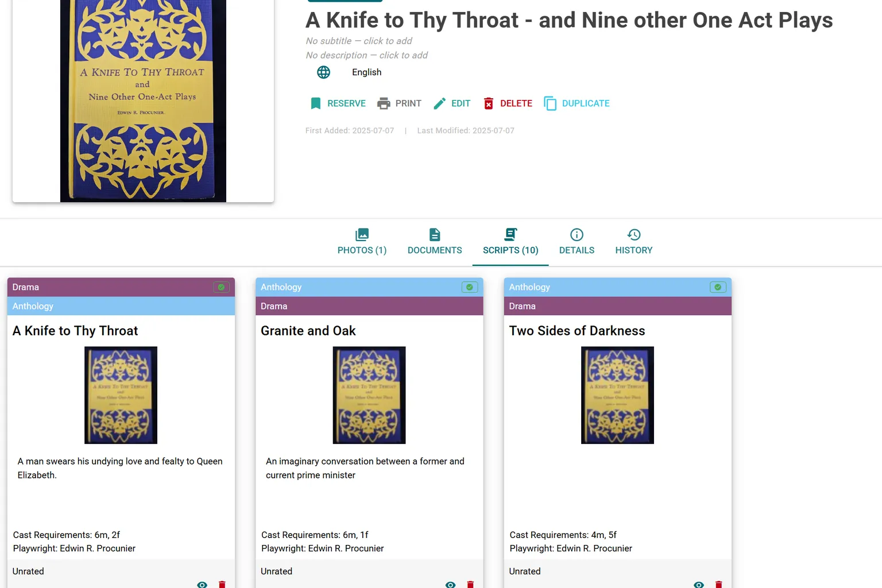
Task: Click the Delete trash icon near title
Action: [x=489, y=103]
